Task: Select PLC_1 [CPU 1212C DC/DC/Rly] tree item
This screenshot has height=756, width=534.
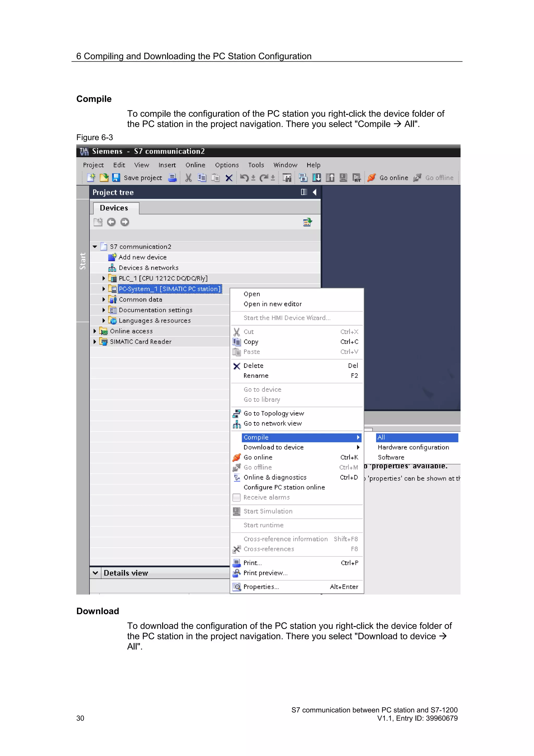Action: (x=163, y=278)
